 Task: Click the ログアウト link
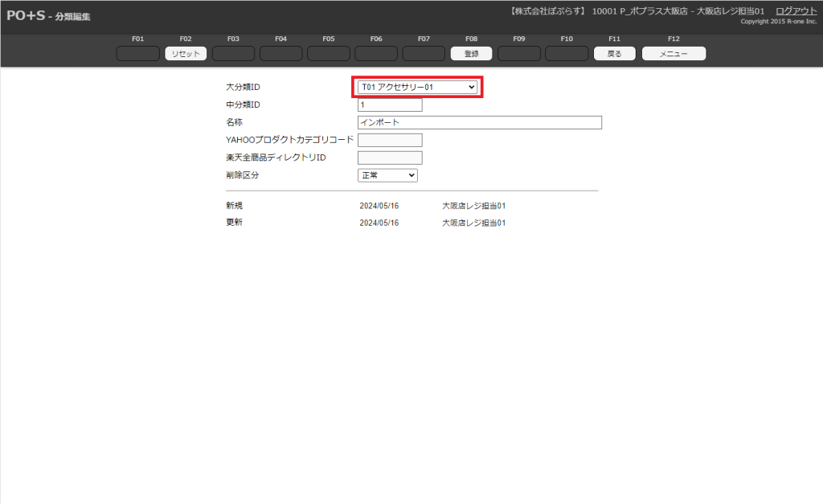tap(796, 10)
